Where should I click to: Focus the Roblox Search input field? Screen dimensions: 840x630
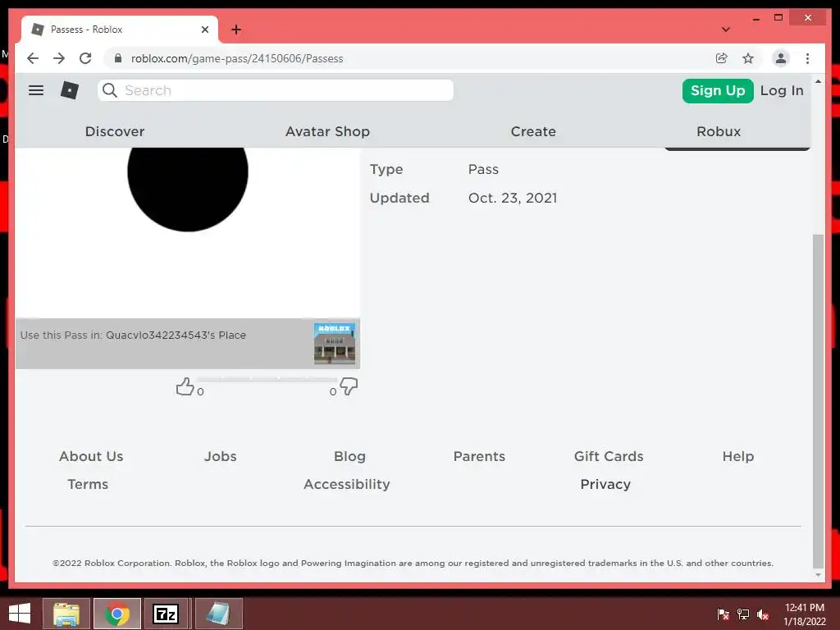[276, 90]
